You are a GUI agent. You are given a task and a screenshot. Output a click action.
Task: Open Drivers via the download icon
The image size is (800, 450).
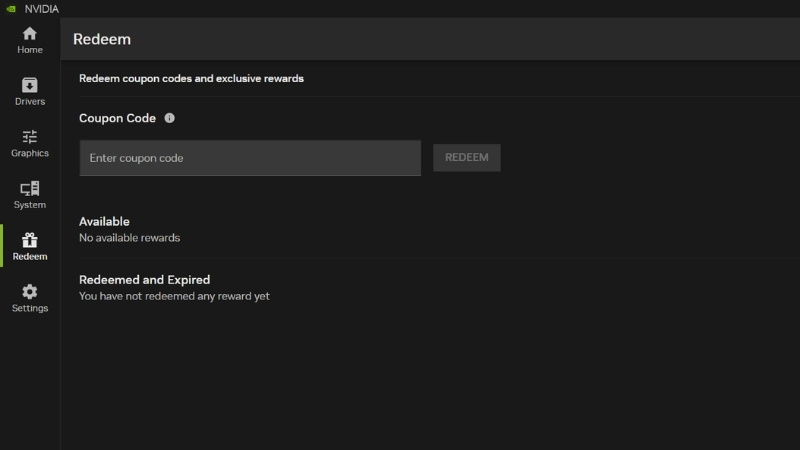click(30, 85)
